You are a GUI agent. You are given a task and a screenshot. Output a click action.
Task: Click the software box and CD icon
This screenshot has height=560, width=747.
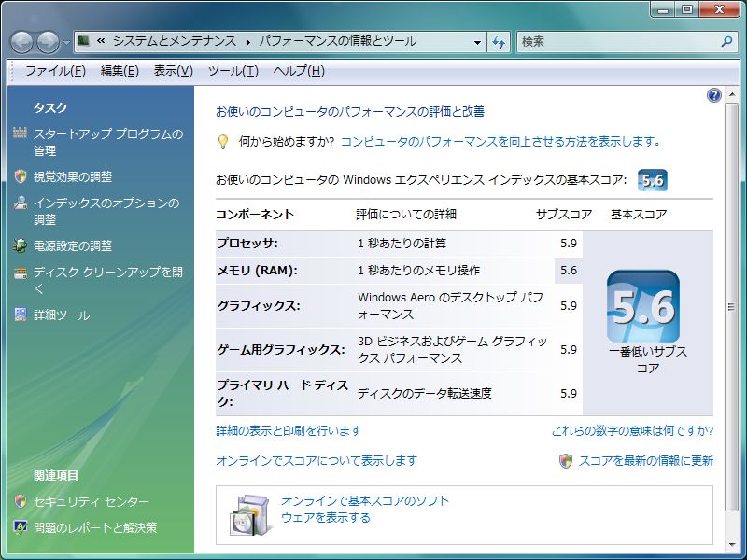tap(250, 515)
